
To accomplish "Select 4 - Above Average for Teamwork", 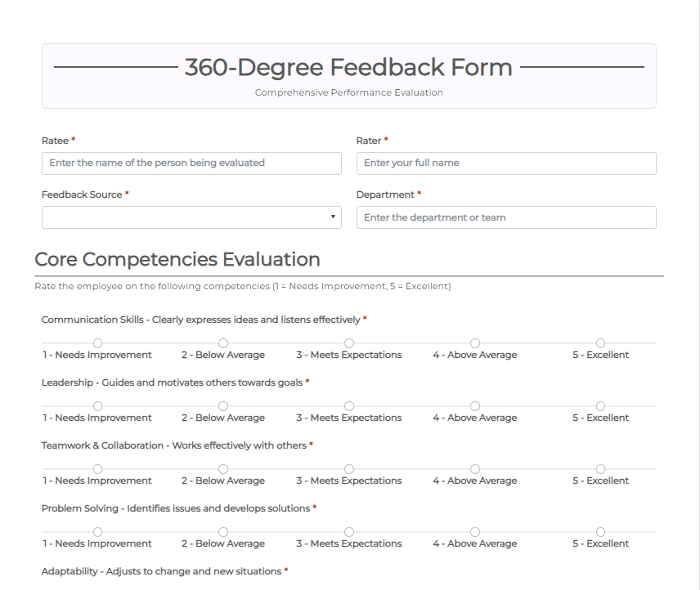I will [475, 469].
